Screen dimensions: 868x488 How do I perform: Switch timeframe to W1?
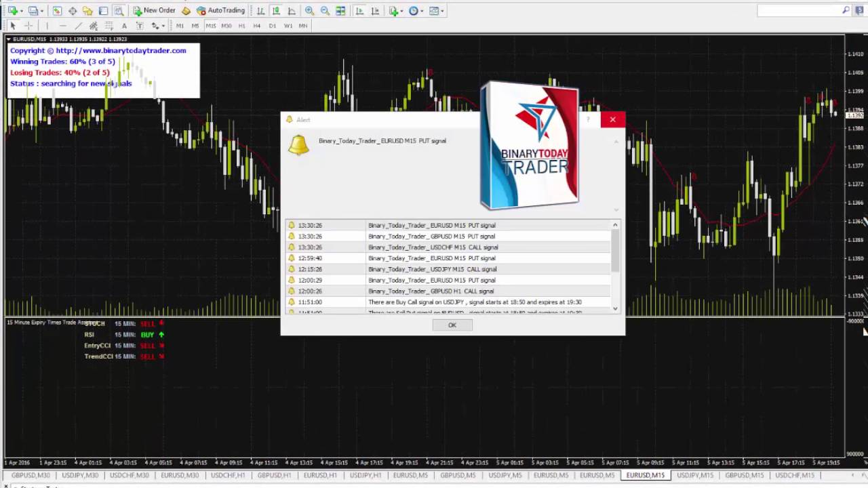(288, 26)
